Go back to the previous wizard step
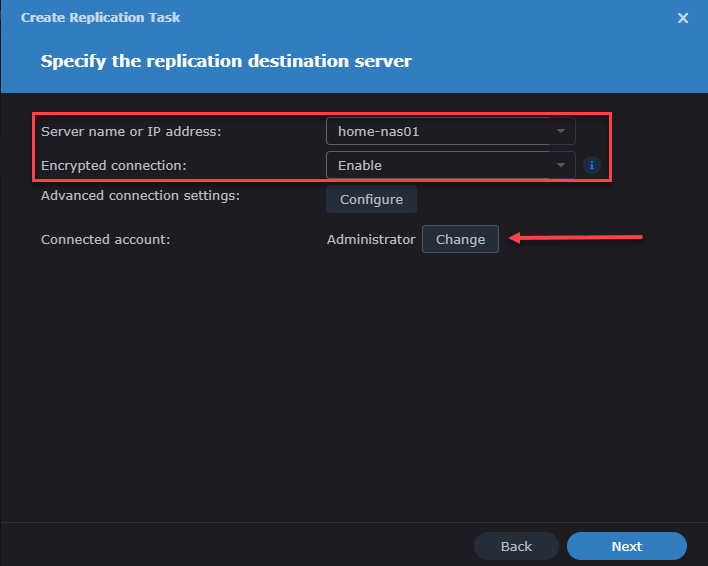This screenshot has height=566, width=708. pyautogui.click(x=516, y=546)
